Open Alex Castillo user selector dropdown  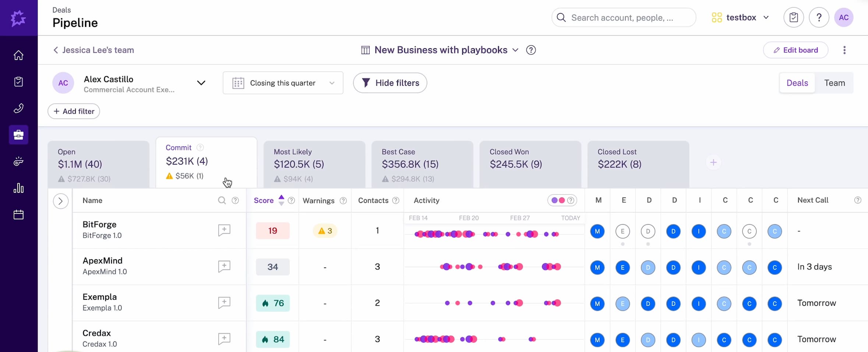129,83
